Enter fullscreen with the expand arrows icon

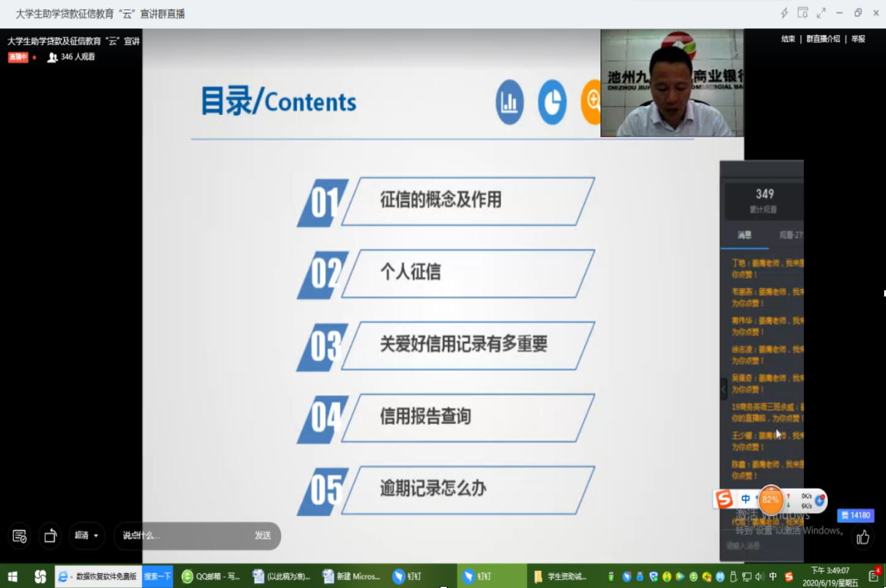click(821, 13)
